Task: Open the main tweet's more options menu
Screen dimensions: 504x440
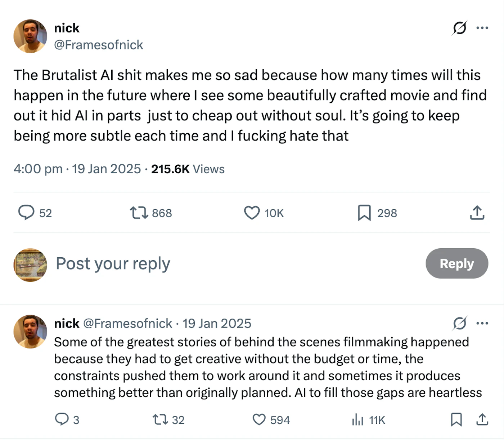Action: (x=482, y=28)
